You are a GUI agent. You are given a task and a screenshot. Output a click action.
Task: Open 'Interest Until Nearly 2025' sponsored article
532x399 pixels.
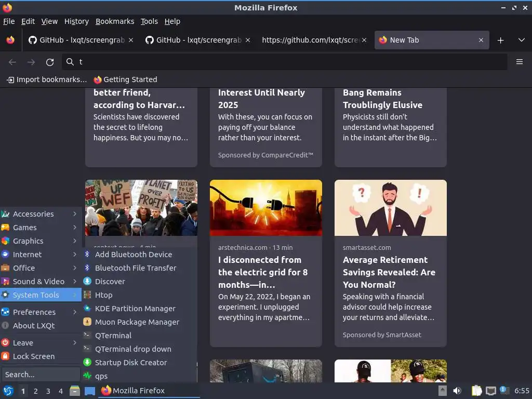coord(261,99)
